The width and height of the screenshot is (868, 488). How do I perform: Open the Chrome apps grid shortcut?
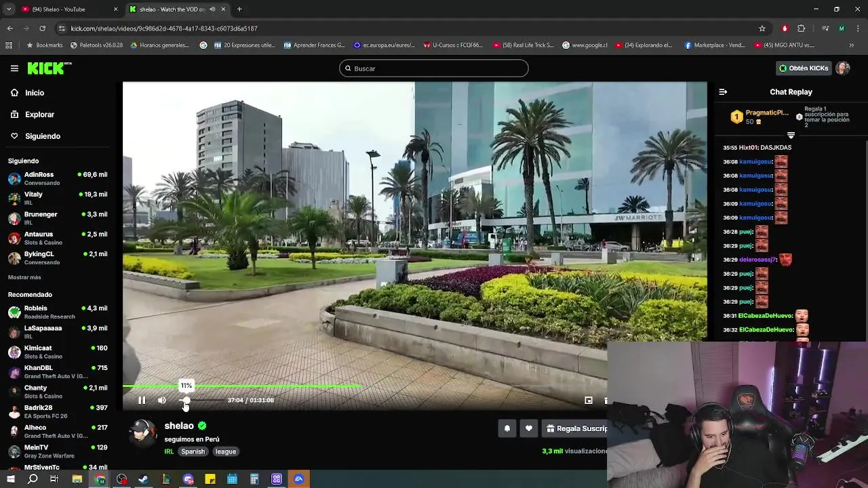click(9, 45)
